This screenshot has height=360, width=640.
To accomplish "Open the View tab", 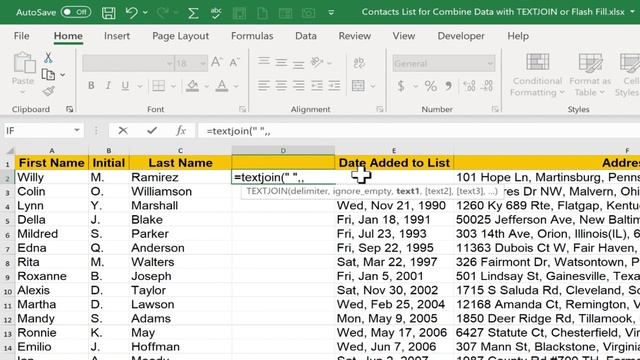I will click(404, 36).
